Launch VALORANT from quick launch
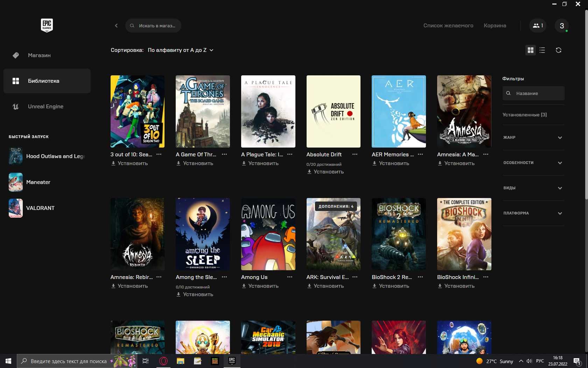Image resolution: width=588 pixels, height=368 pixels. [32, 208]
